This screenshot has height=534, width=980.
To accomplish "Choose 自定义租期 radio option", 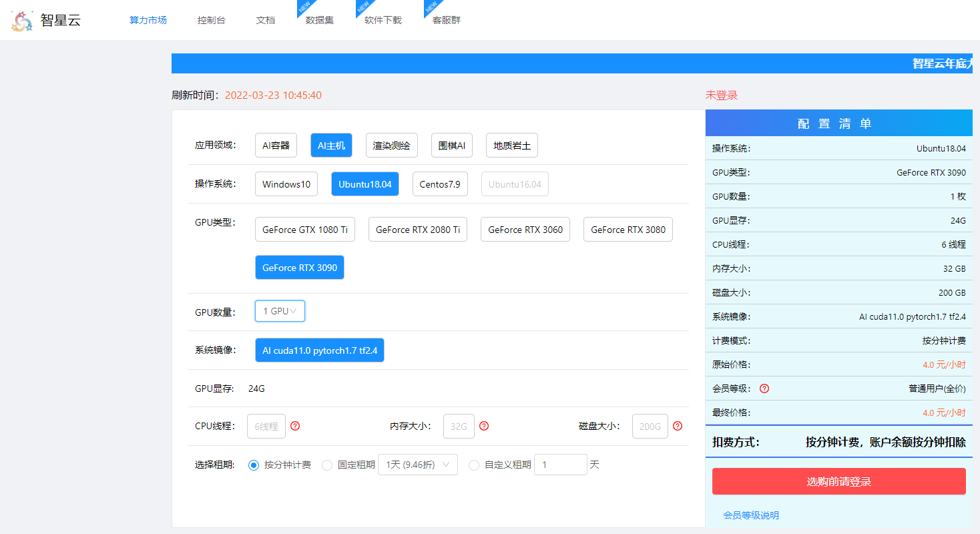I will (474, 465).
